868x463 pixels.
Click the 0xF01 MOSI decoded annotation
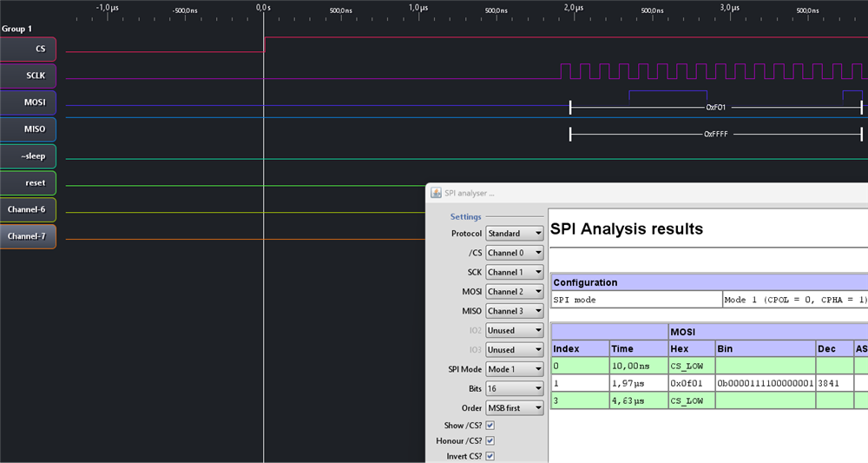tap(715, 108)
